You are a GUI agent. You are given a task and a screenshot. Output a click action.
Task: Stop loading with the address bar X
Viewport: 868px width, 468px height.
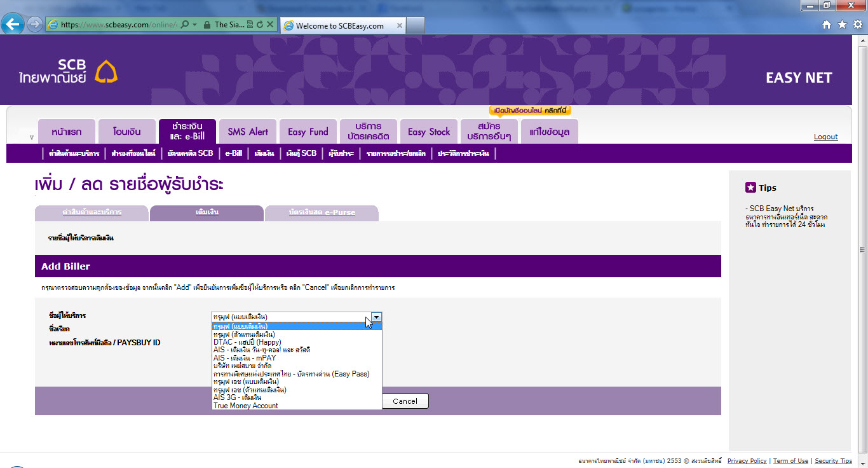pos(270,25)
